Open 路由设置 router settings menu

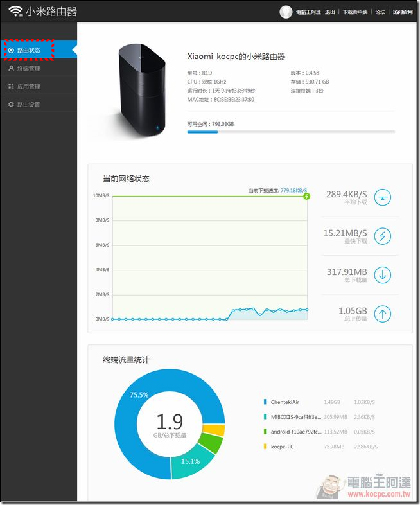(x=39, y=104)
